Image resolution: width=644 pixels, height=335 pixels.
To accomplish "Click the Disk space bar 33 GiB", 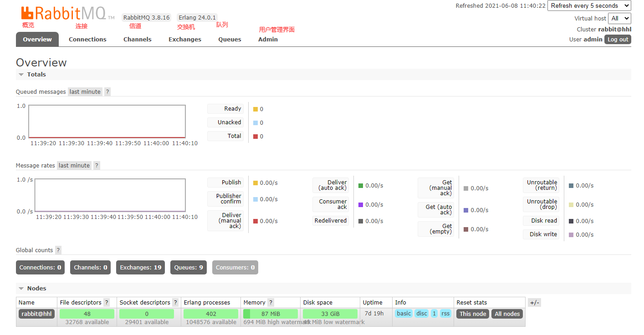I will pos(330,314).
